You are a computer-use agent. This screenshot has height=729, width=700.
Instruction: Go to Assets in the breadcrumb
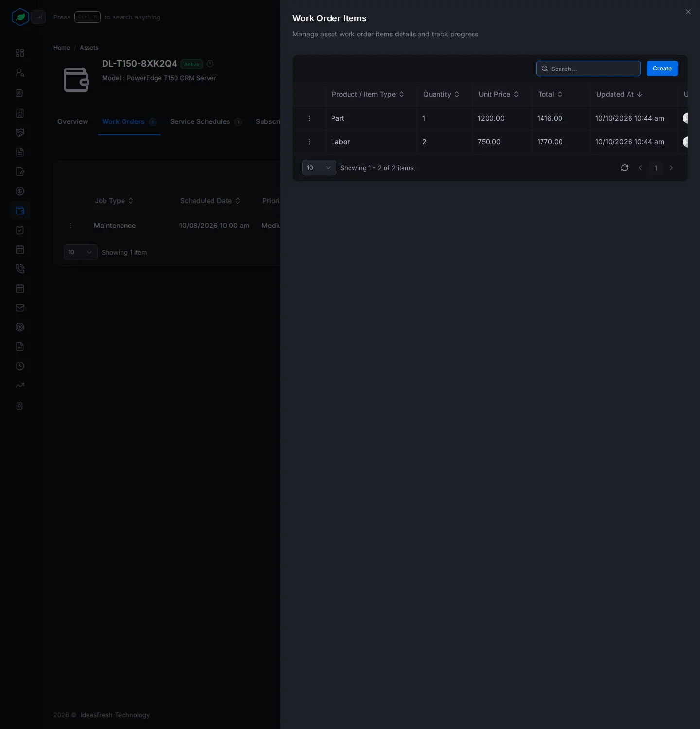tap(89, 48)
